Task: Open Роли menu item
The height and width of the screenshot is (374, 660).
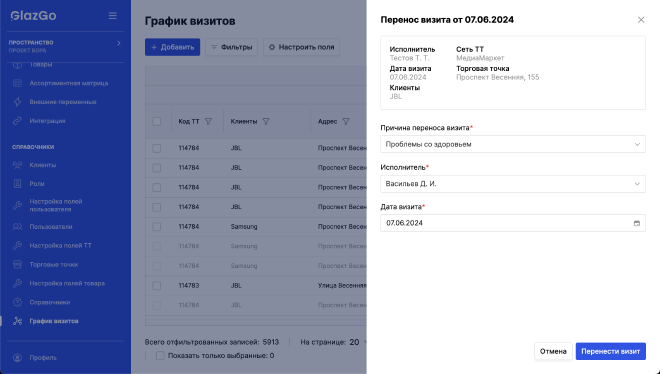Action: click(x=37, y=184)
